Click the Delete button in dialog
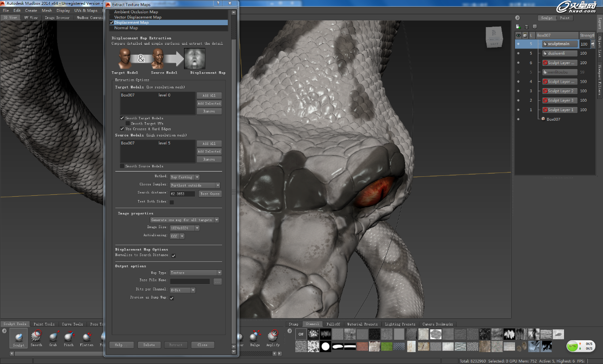The image size is (603, 364). (x=149, y=345)
